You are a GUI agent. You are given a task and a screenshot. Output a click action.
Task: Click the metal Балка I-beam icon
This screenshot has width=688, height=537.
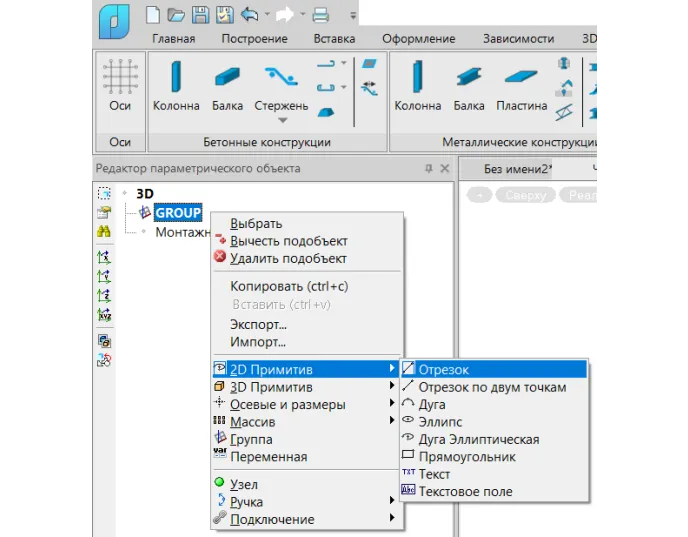click(469, 76)
